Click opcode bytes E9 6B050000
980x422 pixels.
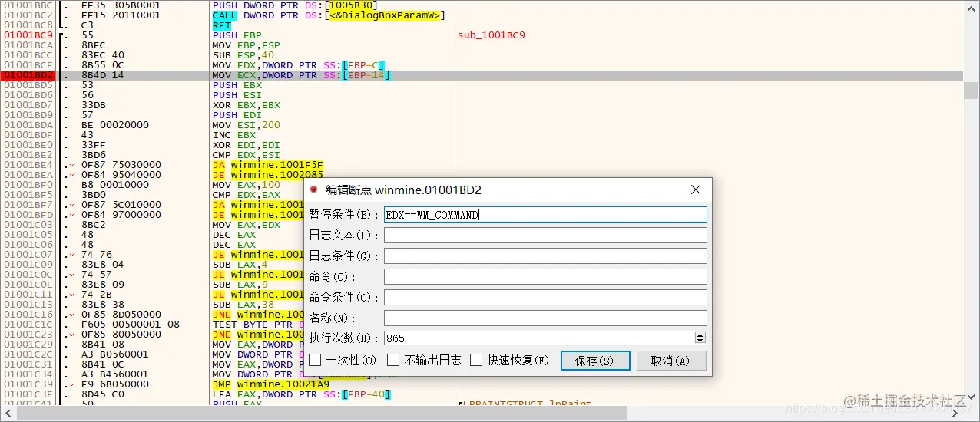click(x=115, y=384)
